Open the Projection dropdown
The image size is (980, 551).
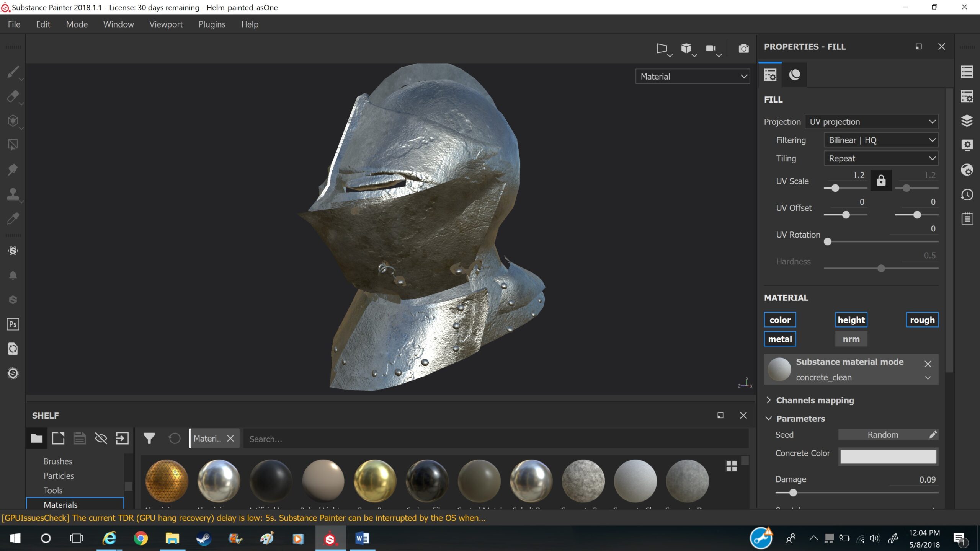871,122
